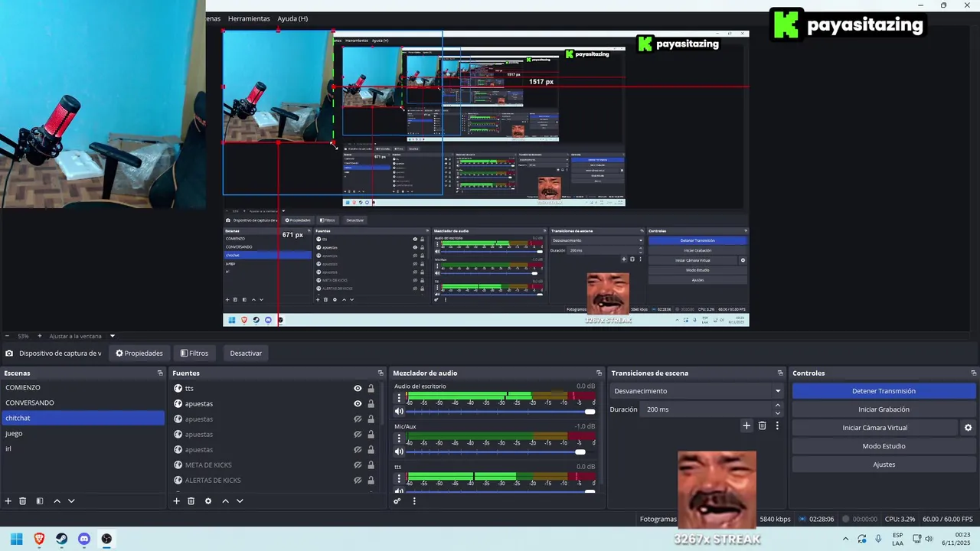980x551 pixels.
Task: Hide the visible apuestas source
Action: click(358, 404)
